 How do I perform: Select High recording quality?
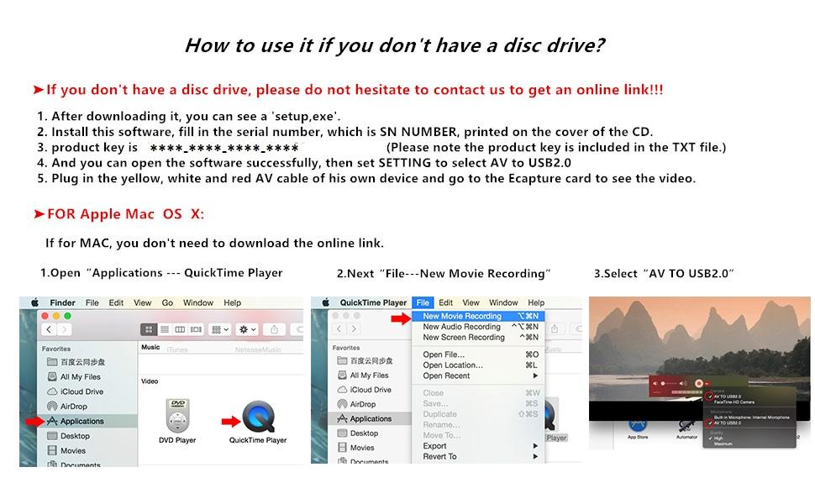pos(718,438)
